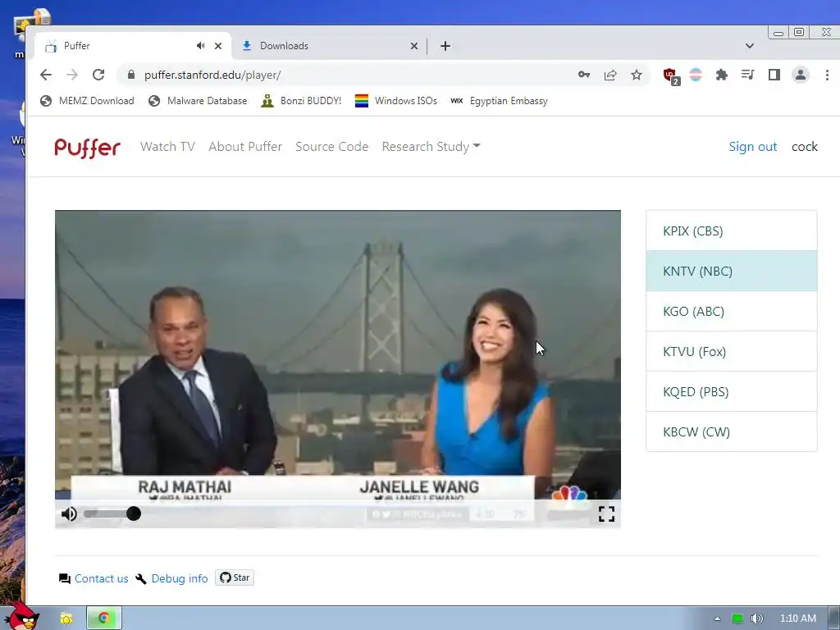Open the tab search dropdown chevron
Image resolution: width=840 pixels, height=630 pixels.
pos(750,46)
